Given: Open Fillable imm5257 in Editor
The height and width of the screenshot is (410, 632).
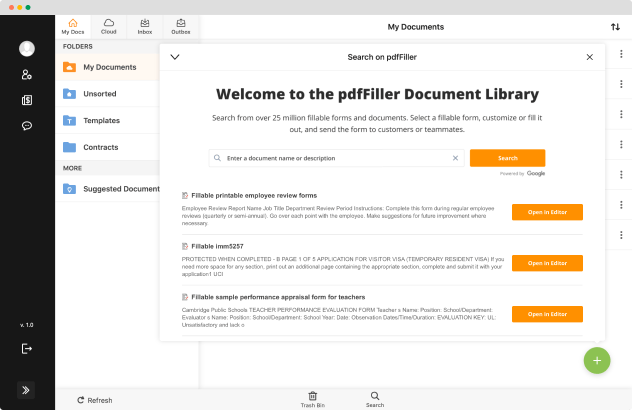Looking at the screenshot, I should (x=547, y=263).
